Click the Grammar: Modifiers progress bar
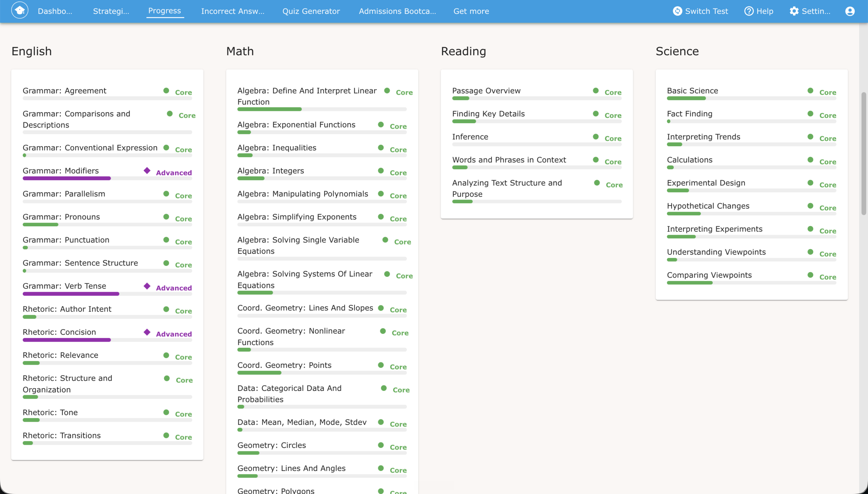The image size is (868, 494). 107,178
